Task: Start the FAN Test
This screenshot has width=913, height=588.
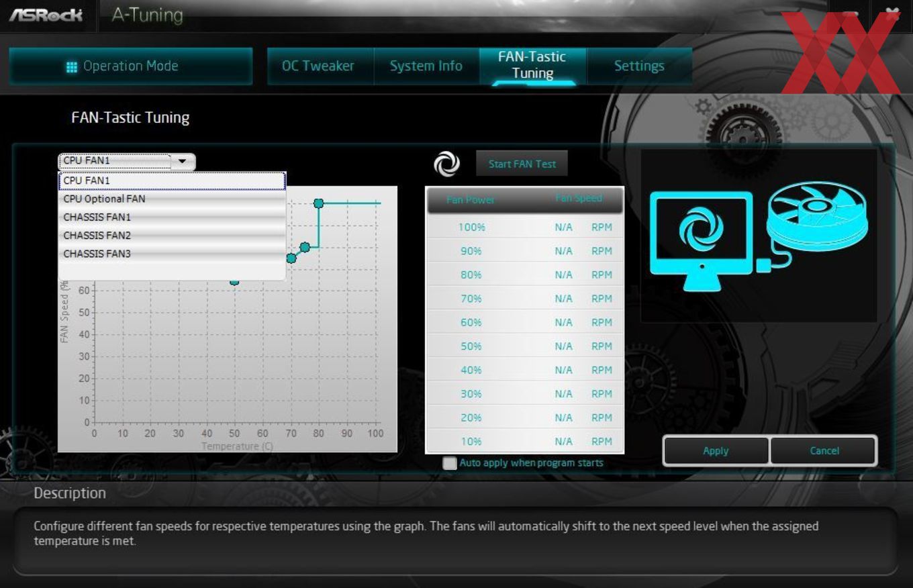Action: [522, 164]
